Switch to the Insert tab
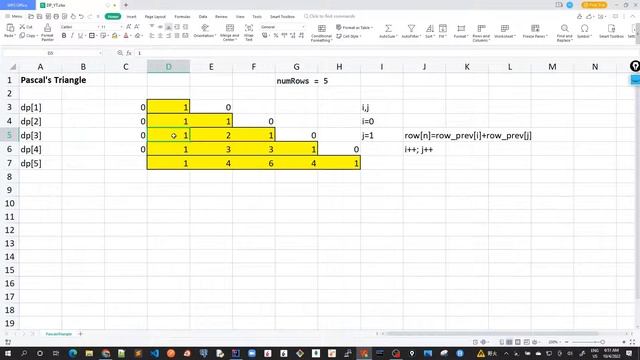This screenshot has height=360, width=640. (131, 17)
